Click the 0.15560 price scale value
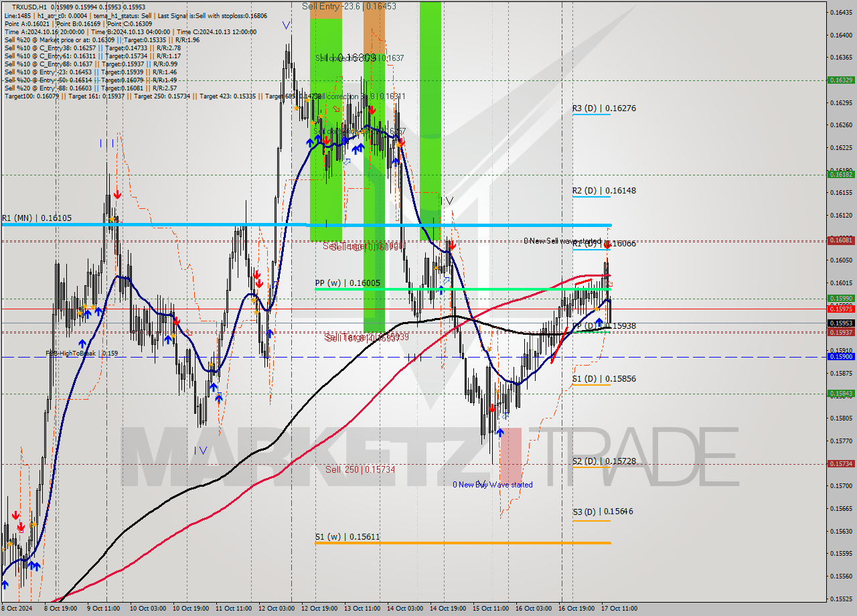This screenshot has width=857, height=616. (841, 576)
